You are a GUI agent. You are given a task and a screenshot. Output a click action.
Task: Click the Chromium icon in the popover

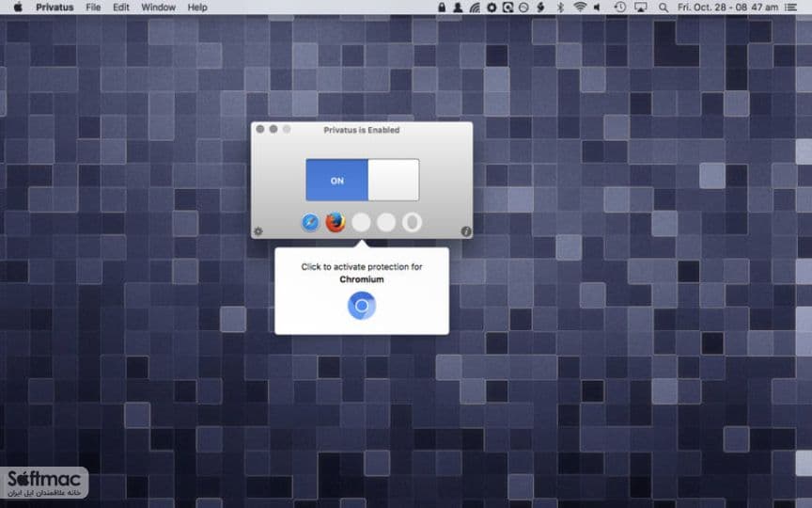(x=362, y=306)
